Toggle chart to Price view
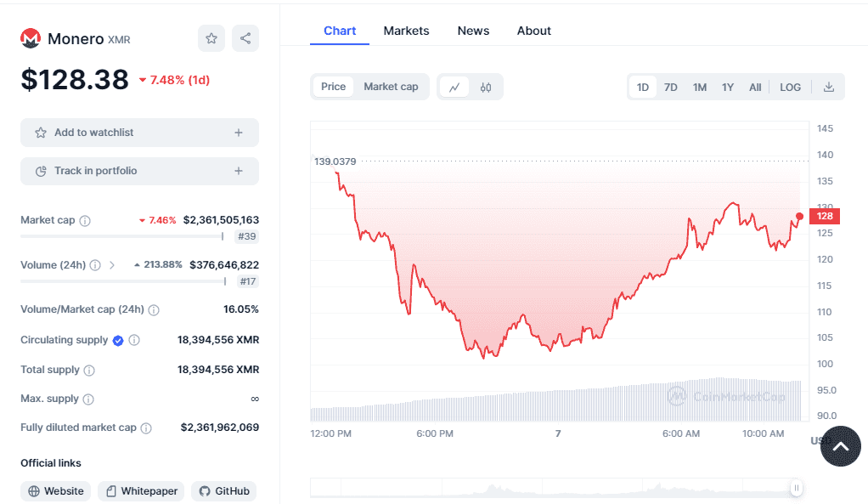868x504 pixels. click(334, 87)
